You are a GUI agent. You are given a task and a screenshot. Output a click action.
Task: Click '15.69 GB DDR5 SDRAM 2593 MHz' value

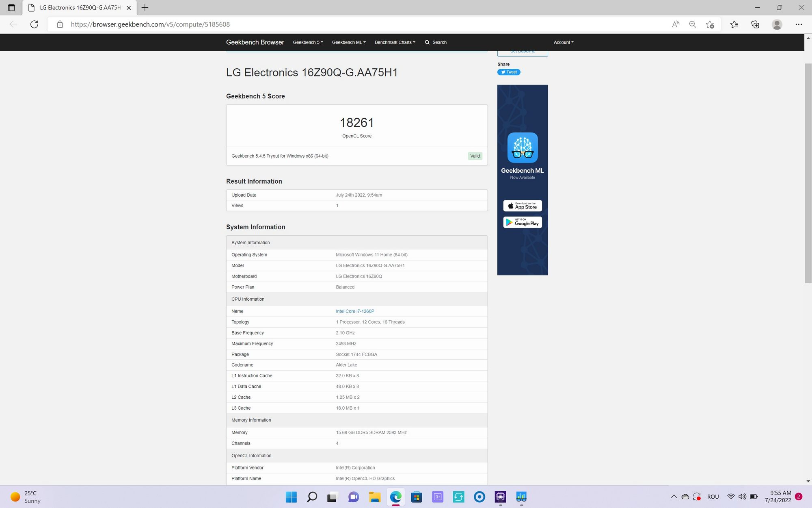371,432
